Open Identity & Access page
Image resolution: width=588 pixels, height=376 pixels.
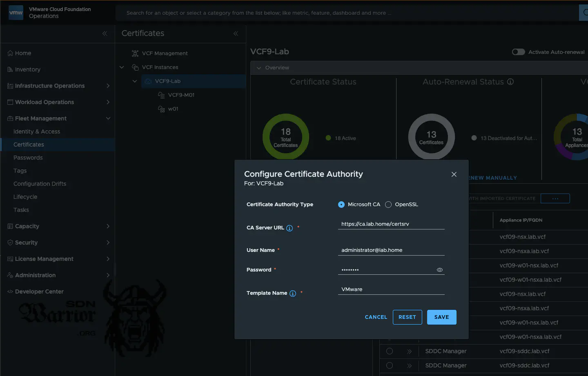[x=37, y=131]
